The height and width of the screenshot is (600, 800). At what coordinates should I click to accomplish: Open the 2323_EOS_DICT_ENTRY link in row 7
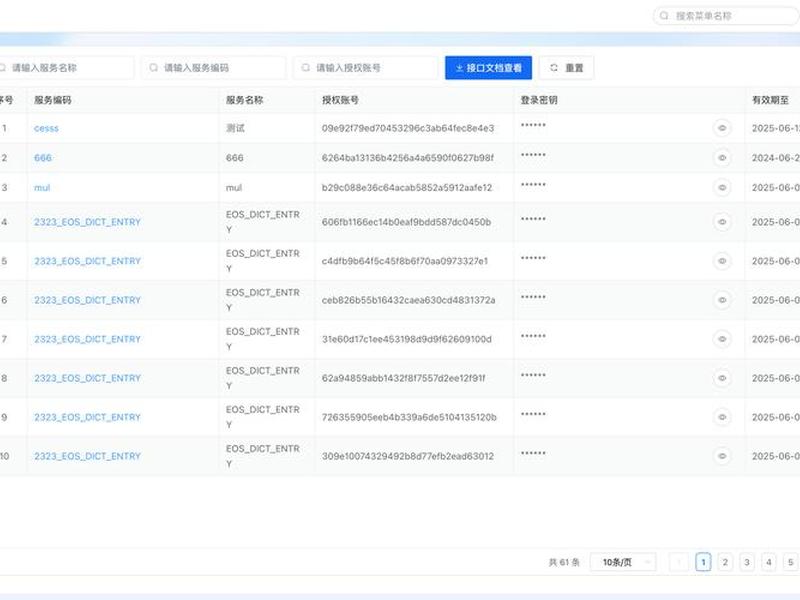(x=87, y=339)
